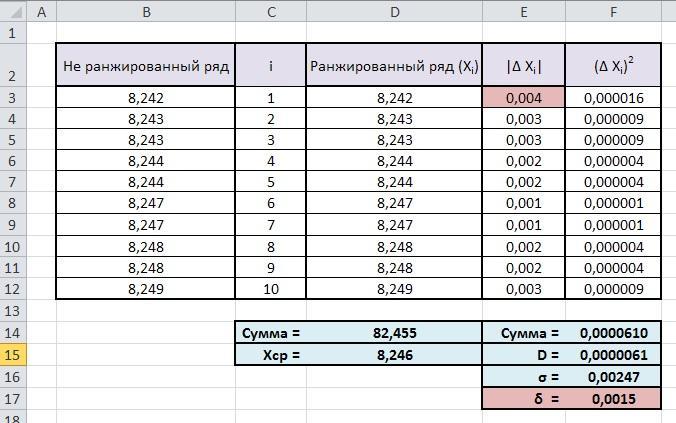The width and height of the screenshot is (676, 423).
Task: Select row 17 header
Action: click(13, 399)
